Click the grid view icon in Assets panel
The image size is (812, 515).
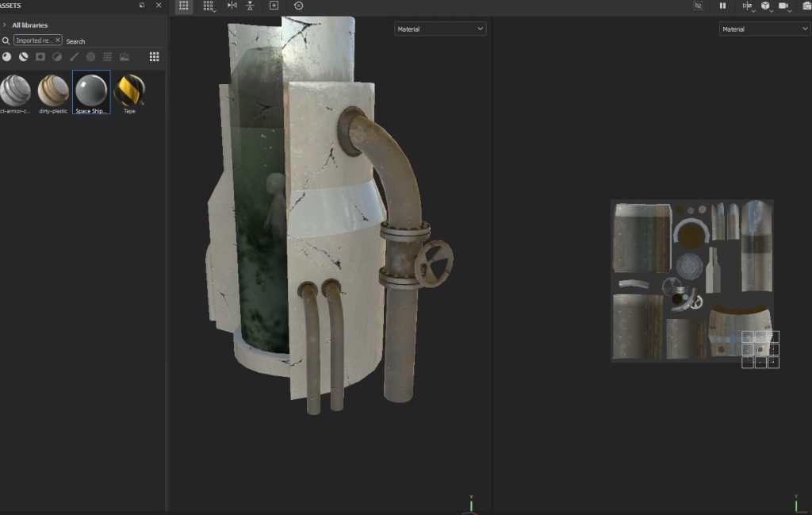coord(154,57)
